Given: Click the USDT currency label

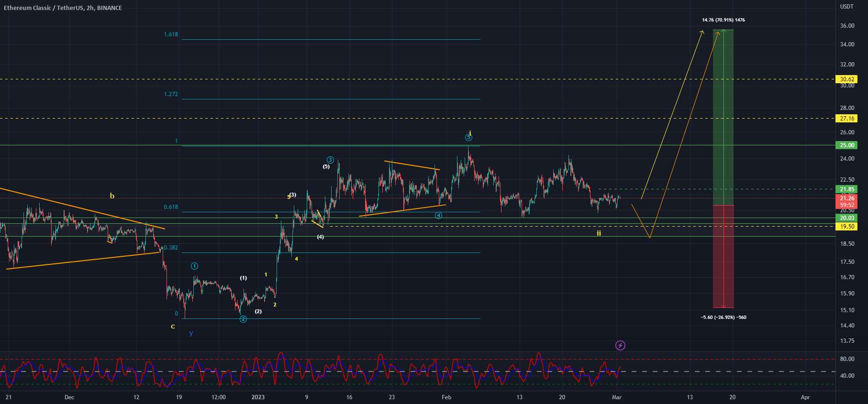Looking at the screenshot, I should [847, 7].
